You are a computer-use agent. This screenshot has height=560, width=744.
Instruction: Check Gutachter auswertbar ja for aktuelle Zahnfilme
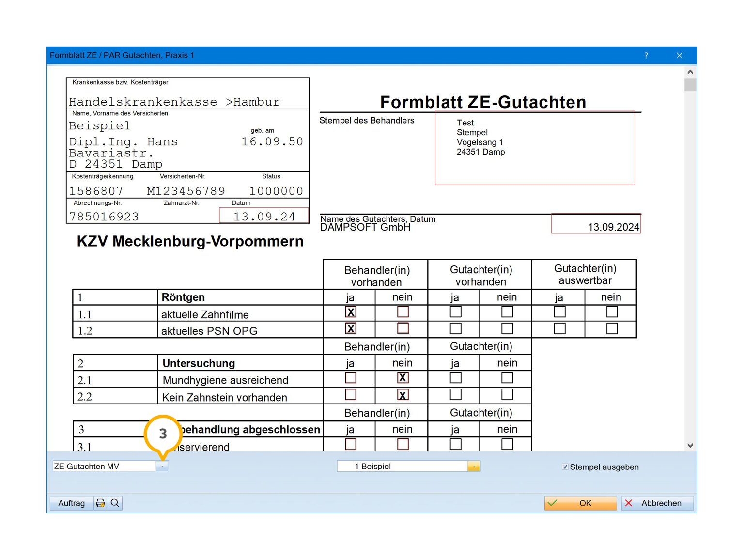click(x=560, y=312)
